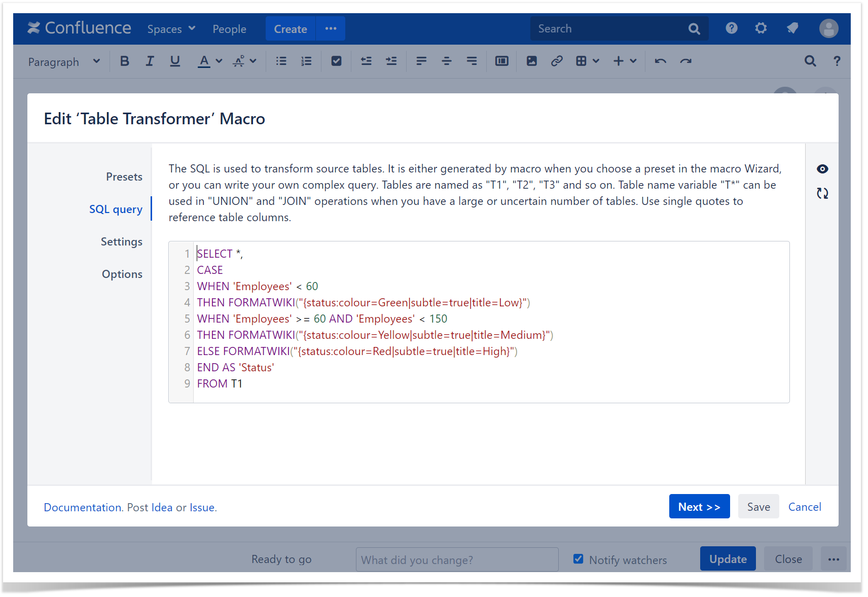Open the Settings tab in macro dialog

tap(121, 242)
